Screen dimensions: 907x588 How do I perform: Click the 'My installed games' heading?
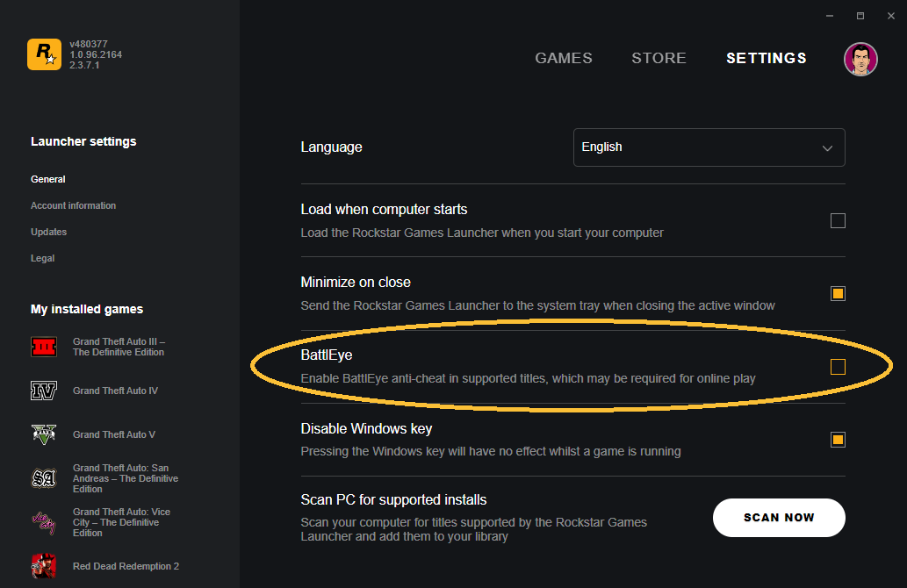point(87,309)
